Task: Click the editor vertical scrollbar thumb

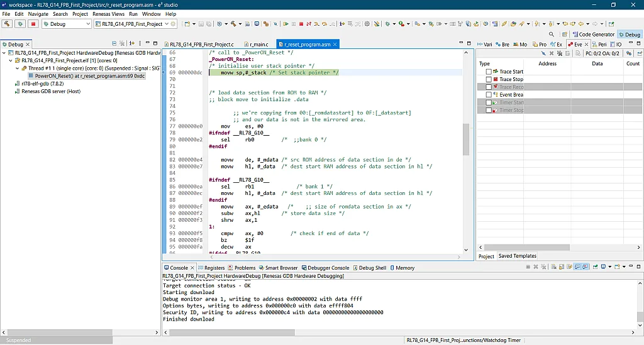Action: [x=466, y=140]
